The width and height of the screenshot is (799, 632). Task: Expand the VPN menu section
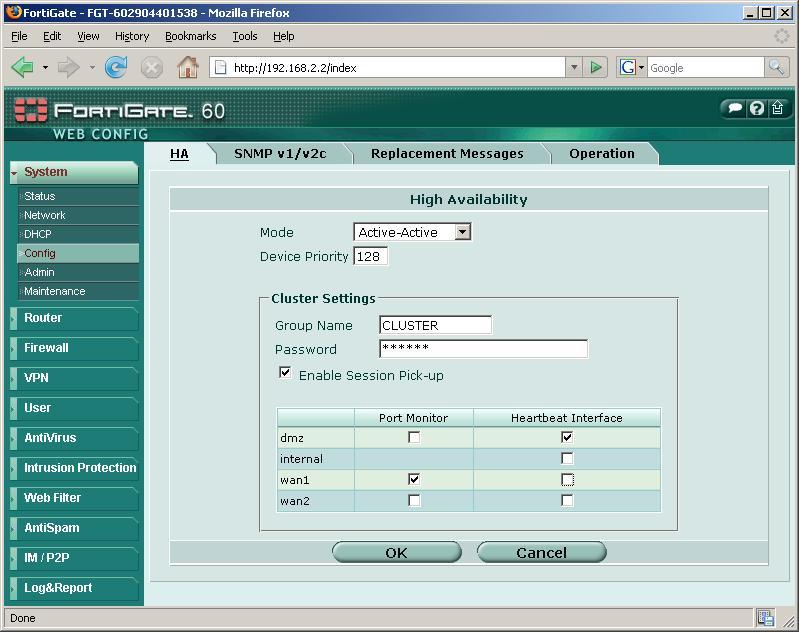click(x=74, y=378)
